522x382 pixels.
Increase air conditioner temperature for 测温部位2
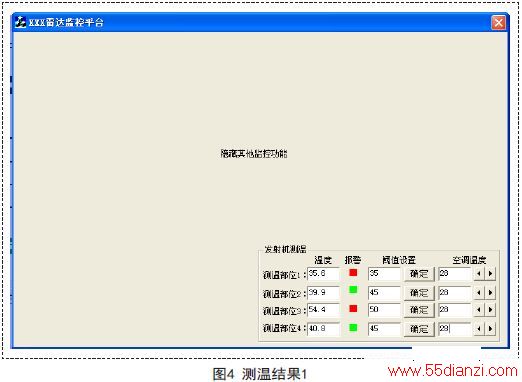tap(490, 293)
